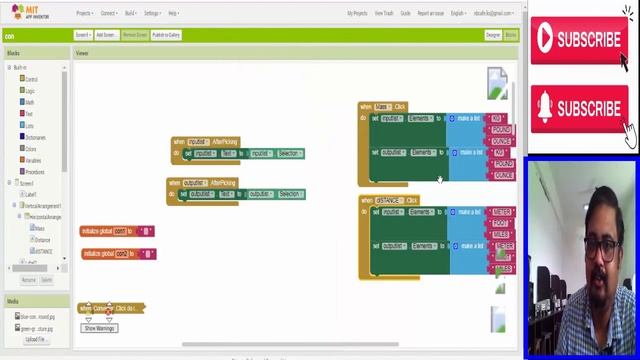
Task: Click the initialize global con2 block
Action: coord(109,254)
